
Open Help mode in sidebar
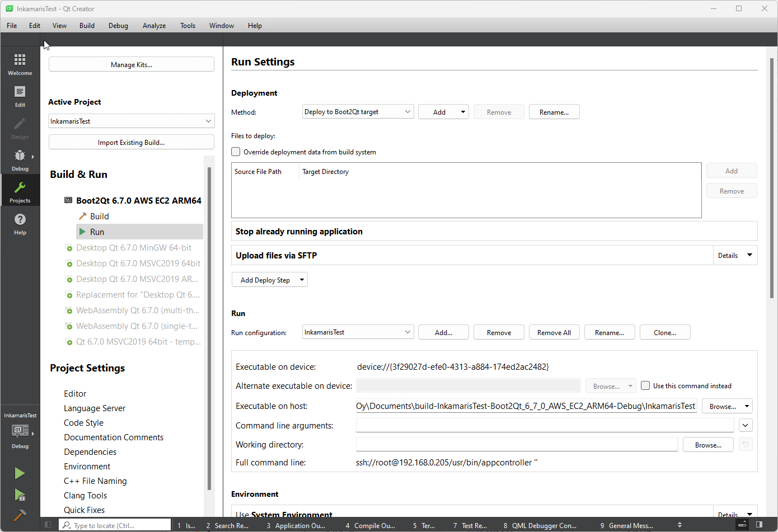click(20, 223)
